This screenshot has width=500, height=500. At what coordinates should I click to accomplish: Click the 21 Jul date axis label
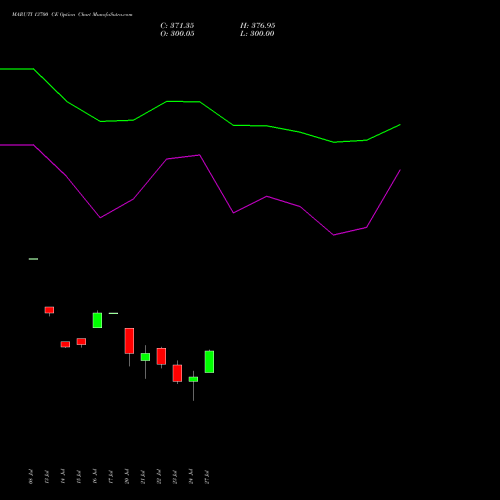143,477
